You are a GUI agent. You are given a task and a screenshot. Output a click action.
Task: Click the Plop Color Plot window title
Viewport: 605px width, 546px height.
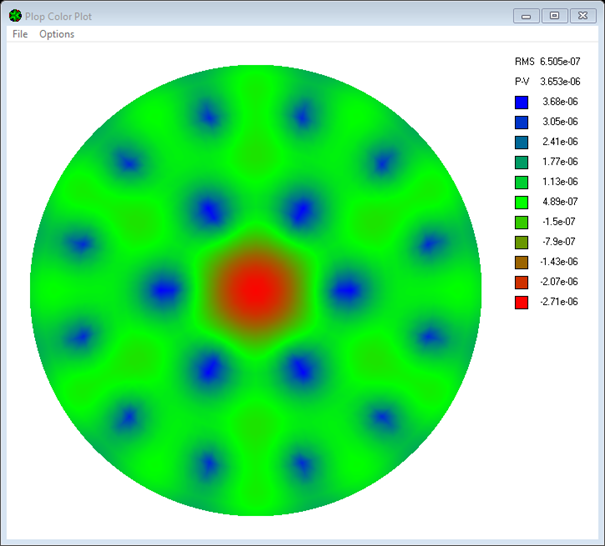(x=58, y=17)
